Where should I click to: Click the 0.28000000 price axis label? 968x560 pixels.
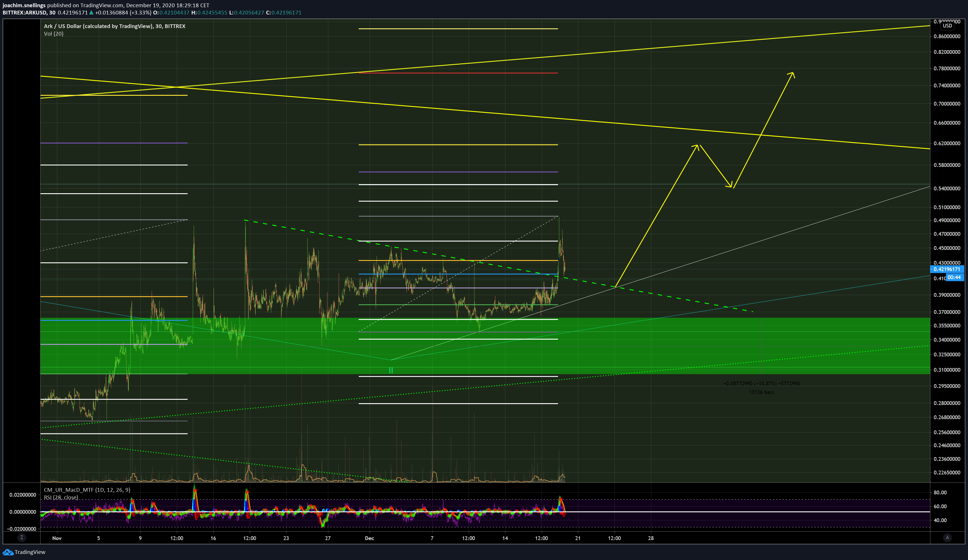(x=947, y=403)
